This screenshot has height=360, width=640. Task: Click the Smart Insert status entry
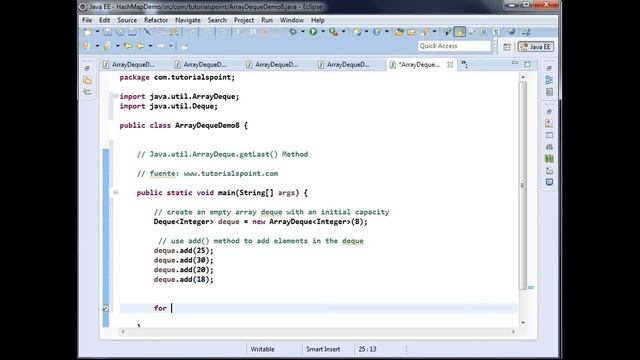[x=323, y=349]
